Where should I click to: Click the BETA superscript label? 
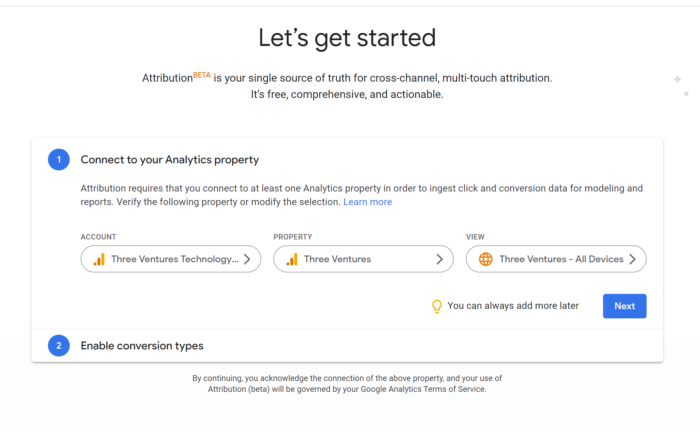(203, 72)
